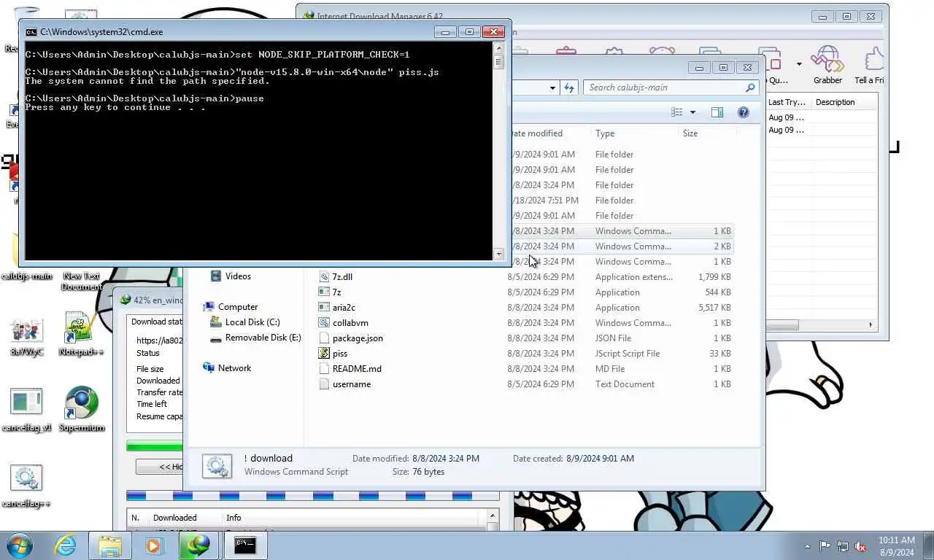Select Removable Disk (E:) in navigation pane
This screenshot has width=934, height=560.
(263, 338)
